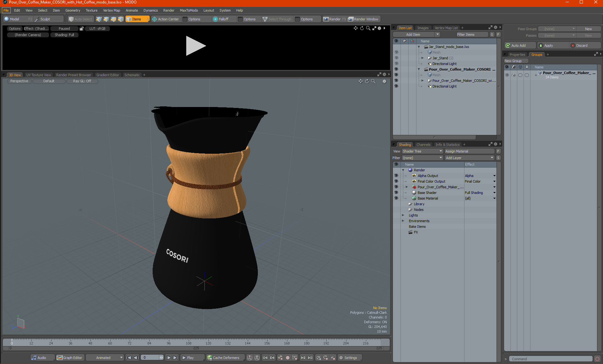Go to first frame
This screenshot has width=603, height=364.
click(x=128, y=358)
